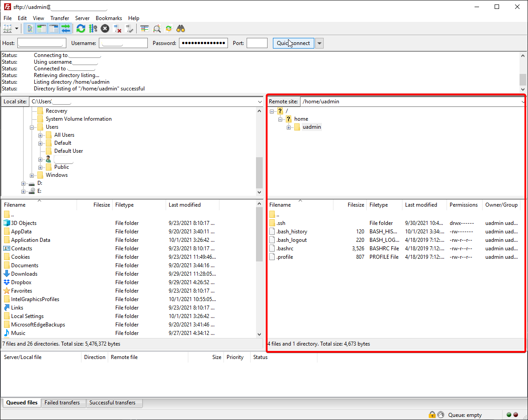Click the red activity LED indicator
This screenshot has height=420, width=528.
tap(516, 415)
